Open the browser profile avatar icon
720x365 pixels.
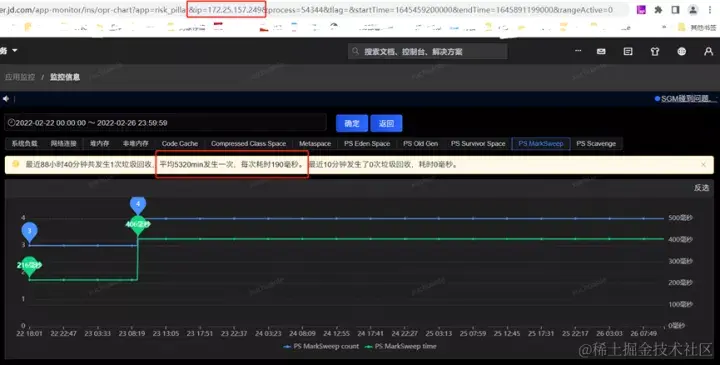pos(692,10)
